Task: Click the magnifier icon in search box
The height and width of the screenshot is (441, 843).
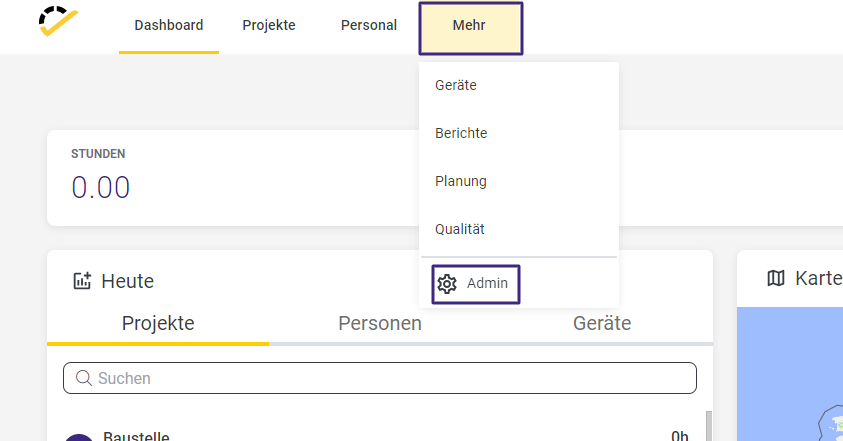Action: tap(83, 378)
